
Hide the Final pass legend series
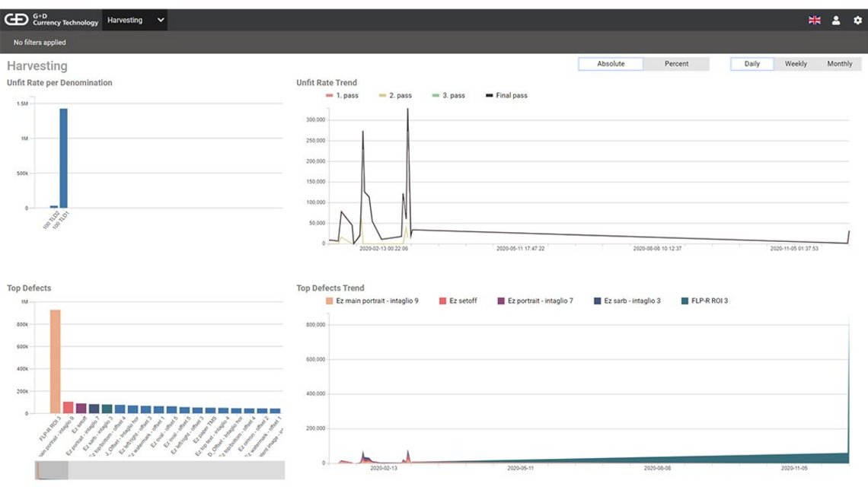tap(506, 96)
